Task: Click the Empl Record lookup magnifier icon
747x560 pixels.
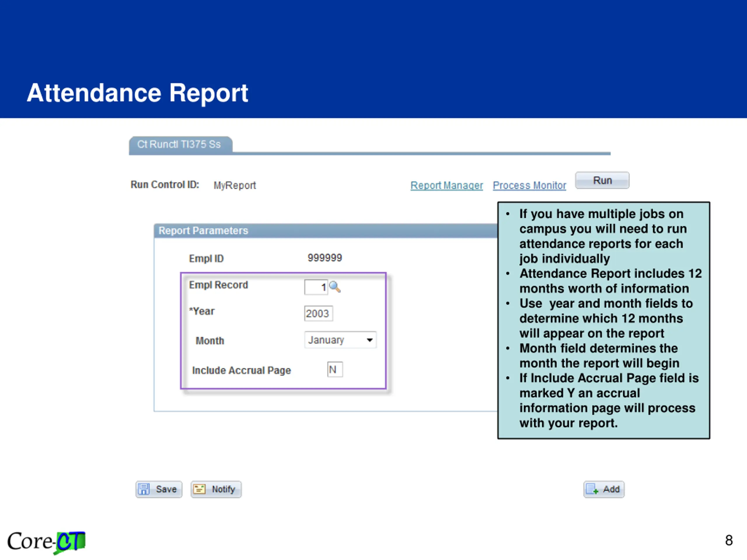Action: tap(335, 287)
